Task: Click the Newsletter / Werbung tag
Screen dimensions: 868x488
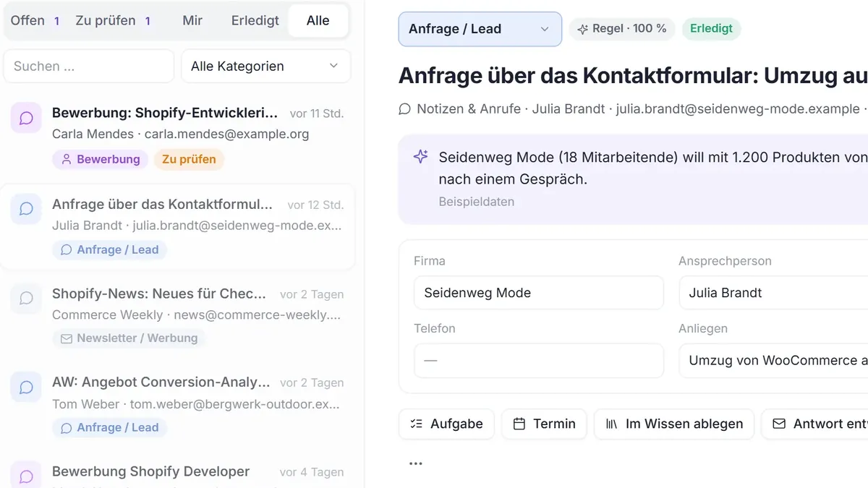Action: point(129,338)
